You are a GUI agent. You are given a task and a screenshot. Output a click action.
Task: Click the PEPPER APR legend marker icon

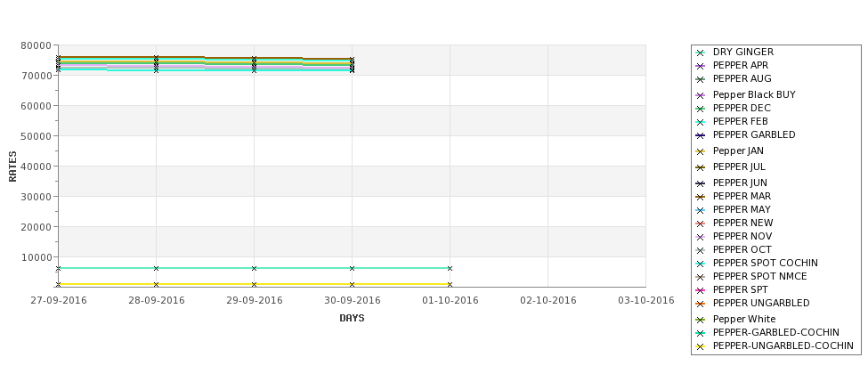coord(701,67)
